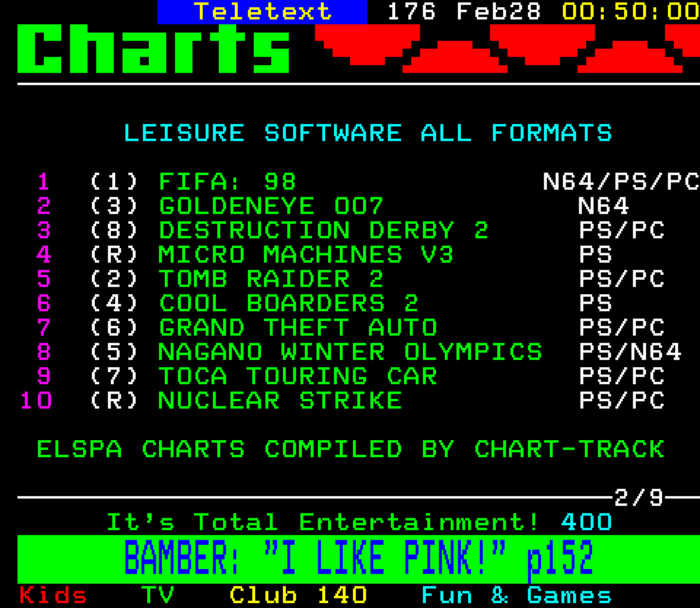This screenshot has height=608, width=700.
Task: Click page number 400 in the Total Entertainment line
Action: (x=586, y=522)
